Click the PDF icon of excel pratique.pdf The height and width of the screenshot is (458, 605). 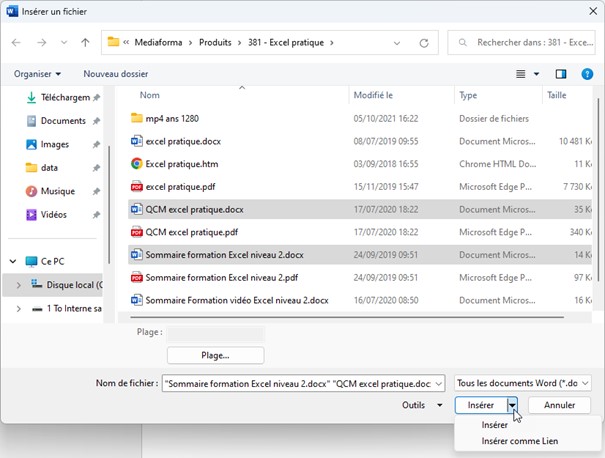[x=137, y=186]
